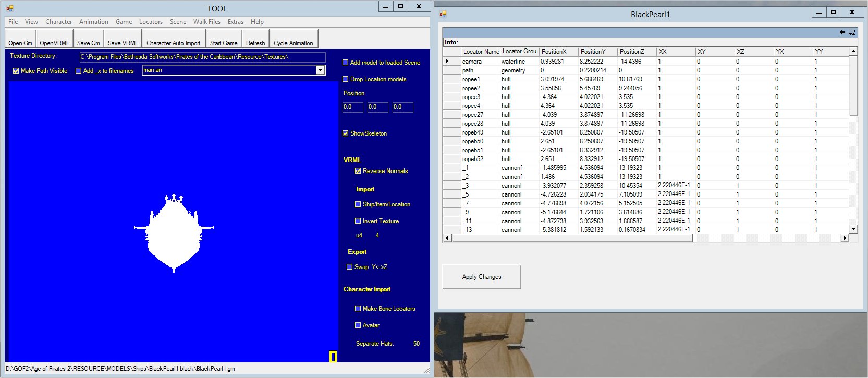The width and height of the screenshot is (868, 378).
Task: Click the Start Game toolbar button
Action: [224, 40]
